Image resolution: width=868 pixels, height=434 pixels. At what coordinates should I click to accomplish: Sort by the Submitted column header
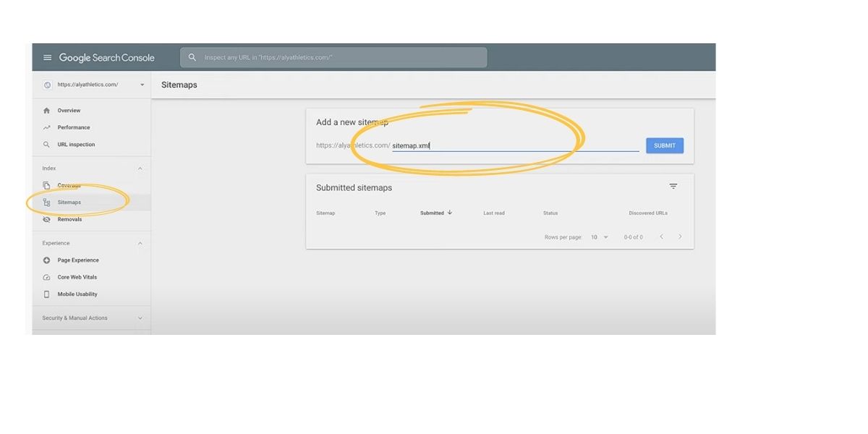point(432,213)
